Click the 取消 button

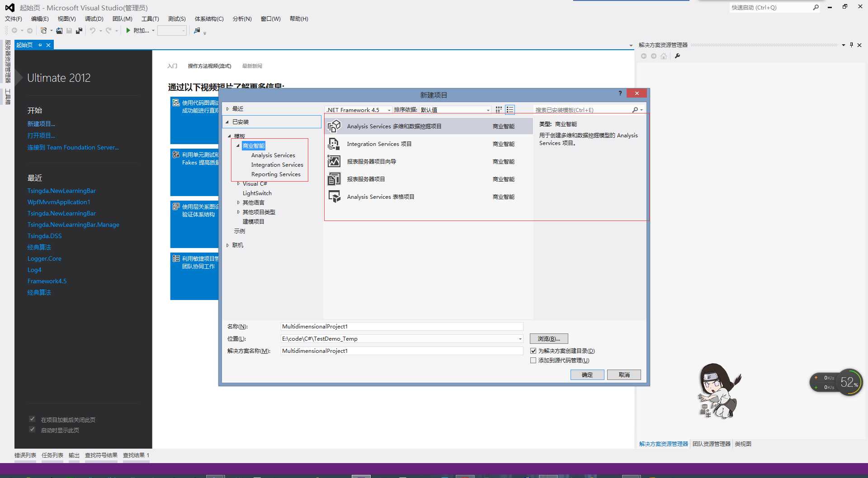624,375
